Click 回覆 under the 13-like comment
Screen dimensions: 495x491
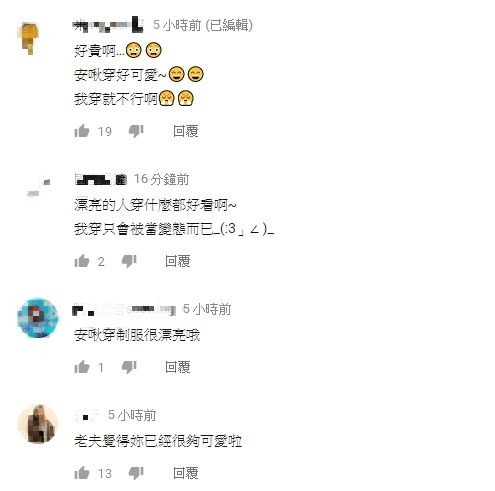(x=186, y=473)
